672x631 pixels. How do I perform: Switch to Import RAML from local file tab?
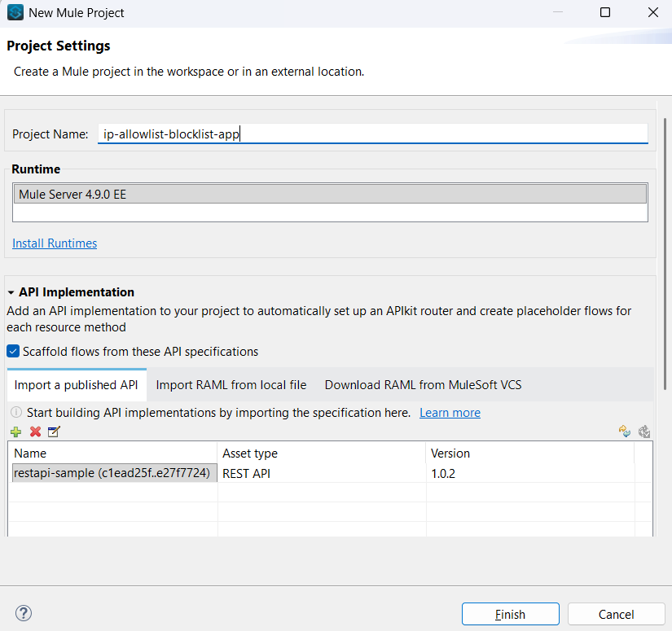coord(231,385)
